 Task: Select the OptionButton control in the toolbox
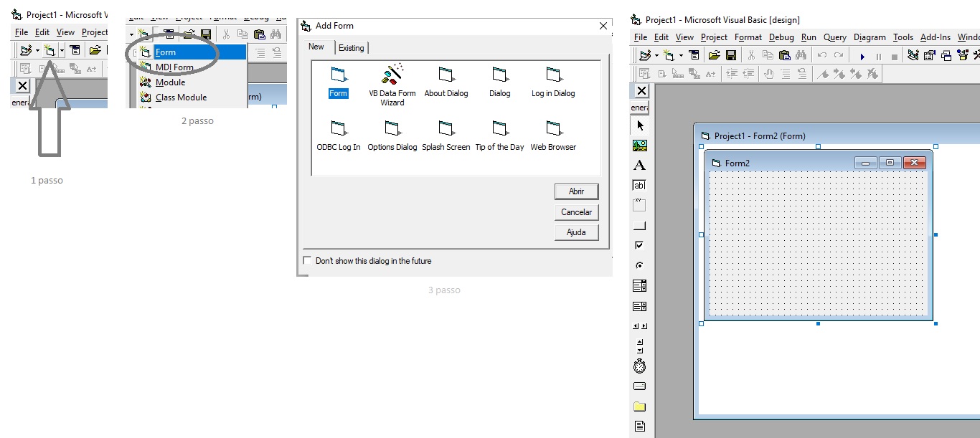click(639, 266)
